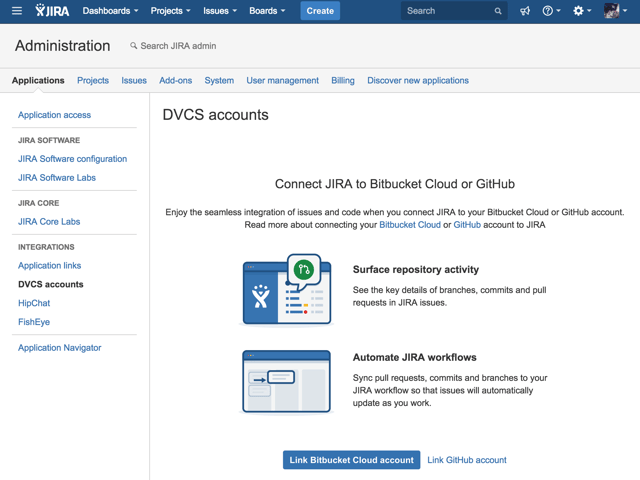
Task: Open Discover new applications tab
Action: pos(418,80)
